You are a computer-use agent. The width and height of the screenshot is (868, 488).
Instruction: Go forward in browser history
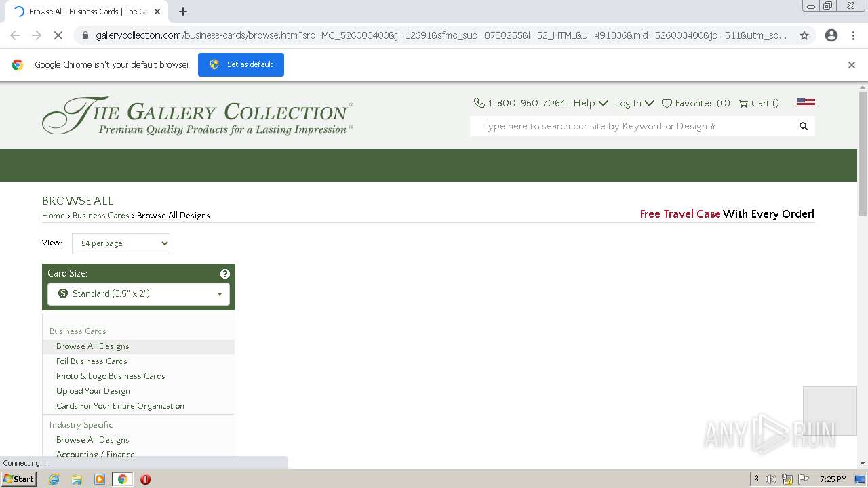(x=37, y=35)
